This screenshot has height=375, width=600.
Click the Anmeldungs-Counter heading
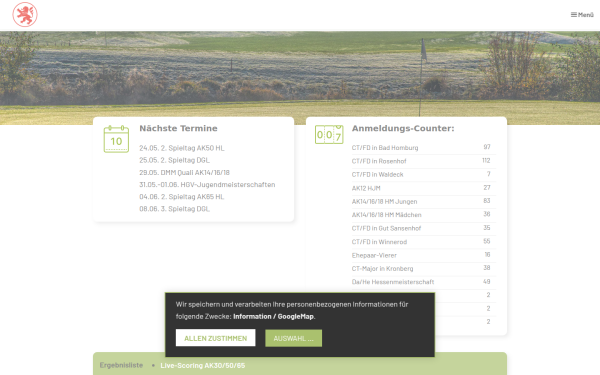(403, 129)
